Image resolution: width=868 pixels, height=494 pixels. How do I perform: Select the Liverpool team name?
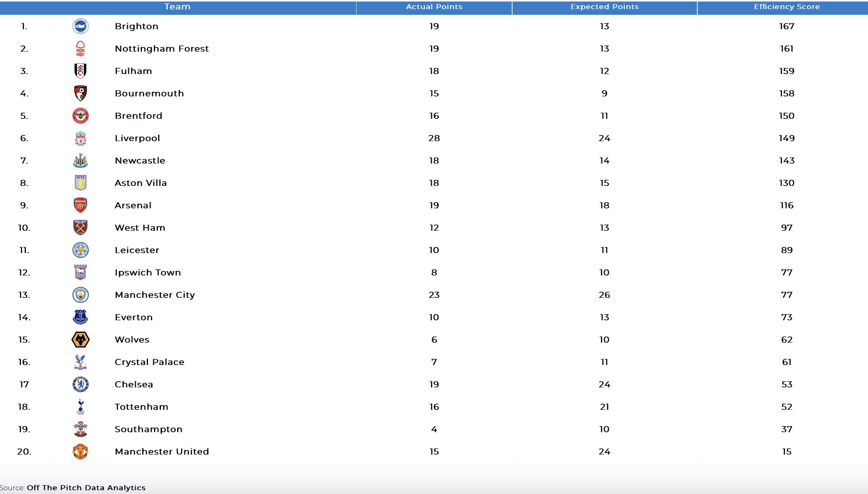pos(137,138)
